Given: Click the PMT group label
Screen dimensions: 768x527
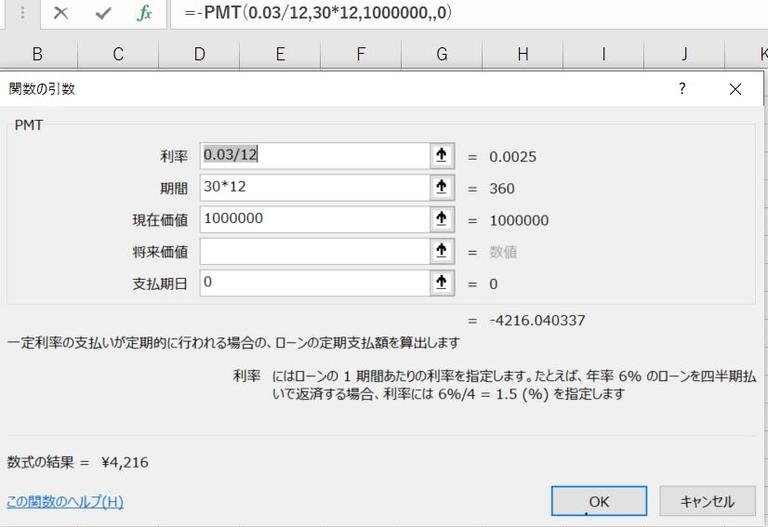Looking at the screenshot, I should 29,125.
